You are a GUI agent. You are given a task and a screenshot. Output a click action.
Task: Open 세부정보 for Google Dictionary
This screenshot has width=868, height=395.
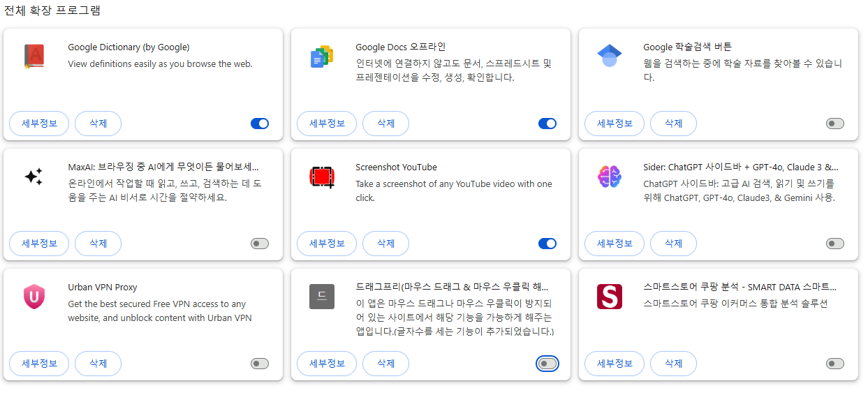pos(39,124)
